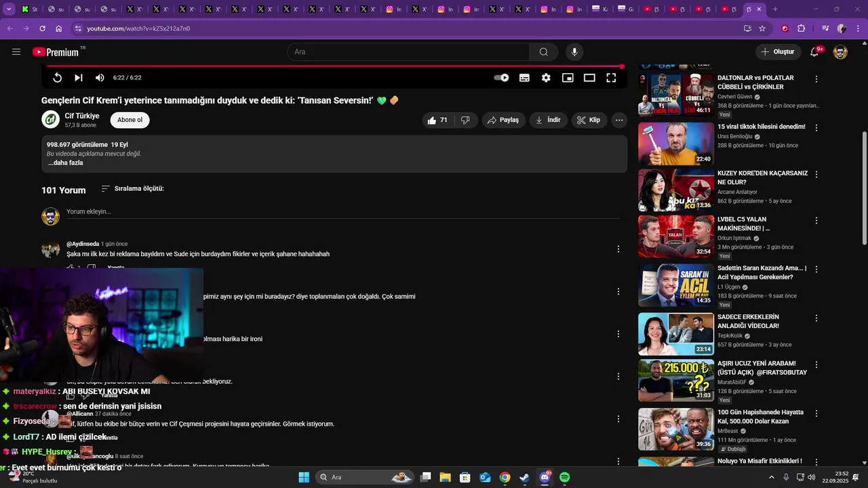The height and width of the screenshot is (488, 868).
Task: Open the Oluştur create menu
Action: (778, 52)
